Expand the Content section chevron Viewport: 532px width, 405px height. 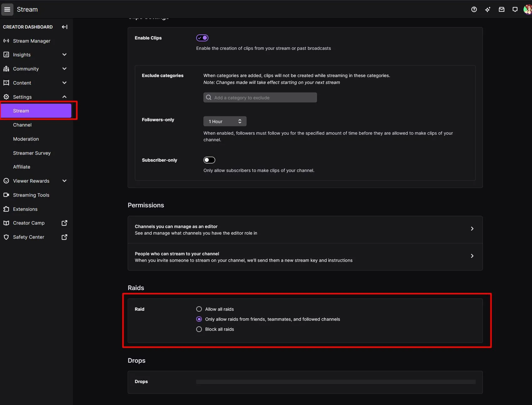point(64,83)
